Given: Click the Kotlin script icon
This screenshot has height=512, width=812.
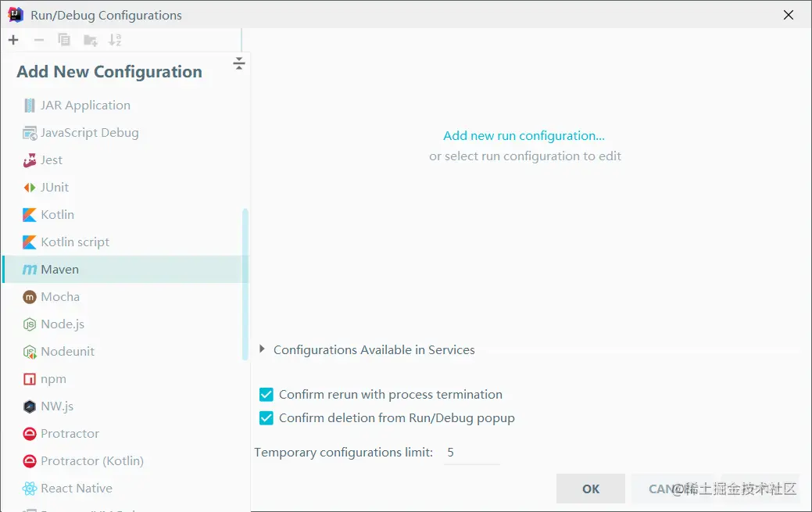Looking at the screenshot, I should (30, 242).
